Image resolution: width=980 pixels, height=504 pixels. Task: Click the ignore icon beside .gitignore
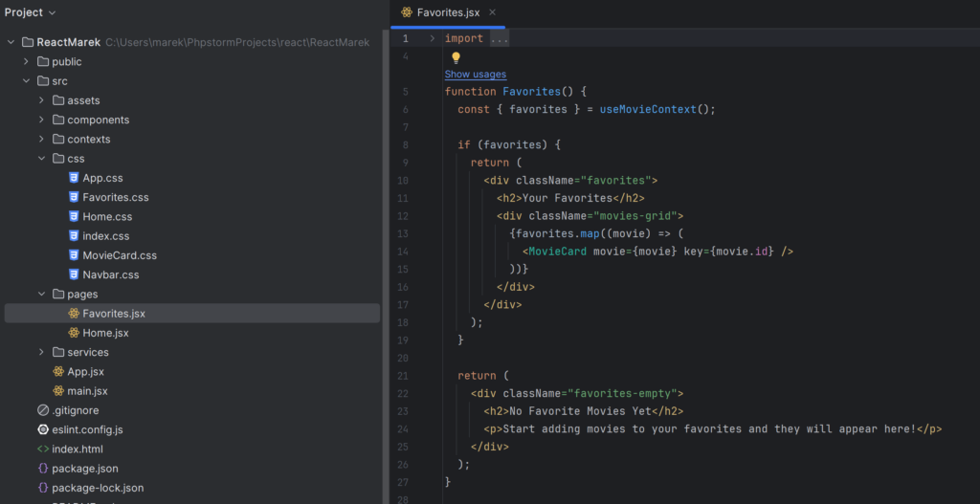coord(43,410)
